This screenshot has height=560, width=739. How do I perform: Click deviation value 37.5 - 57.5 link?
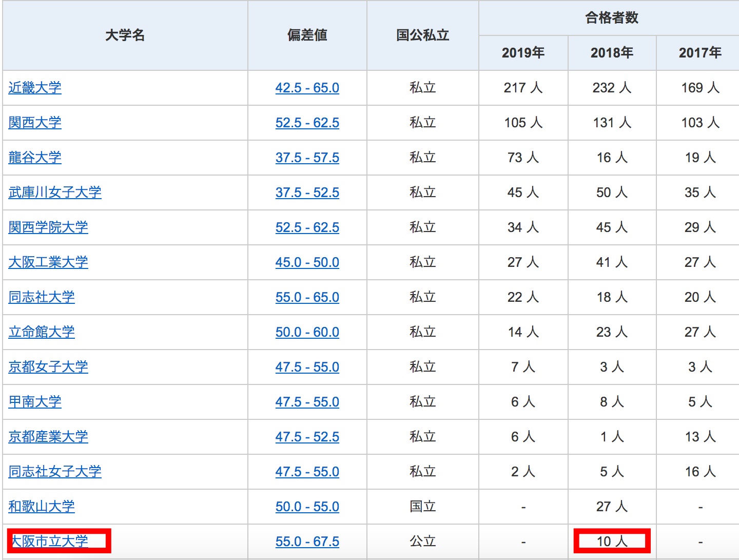click(x=307, y=158)
